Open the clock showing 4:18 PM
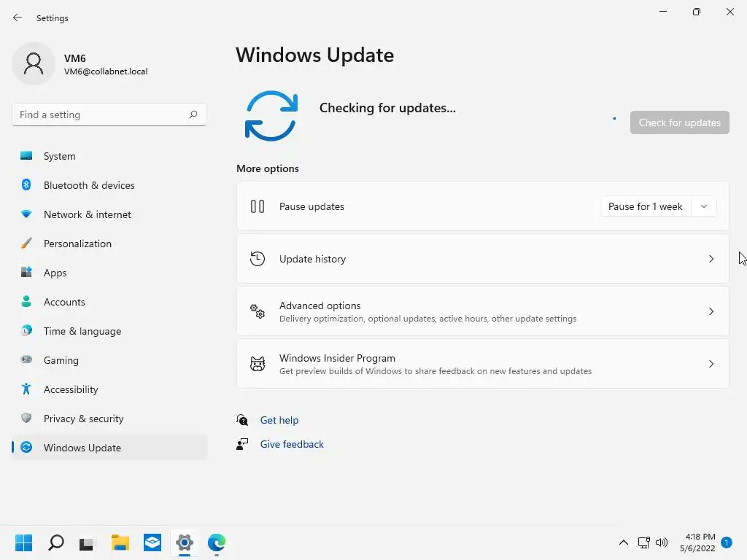This screenshot has height=560, width=747. click(697, 542)
